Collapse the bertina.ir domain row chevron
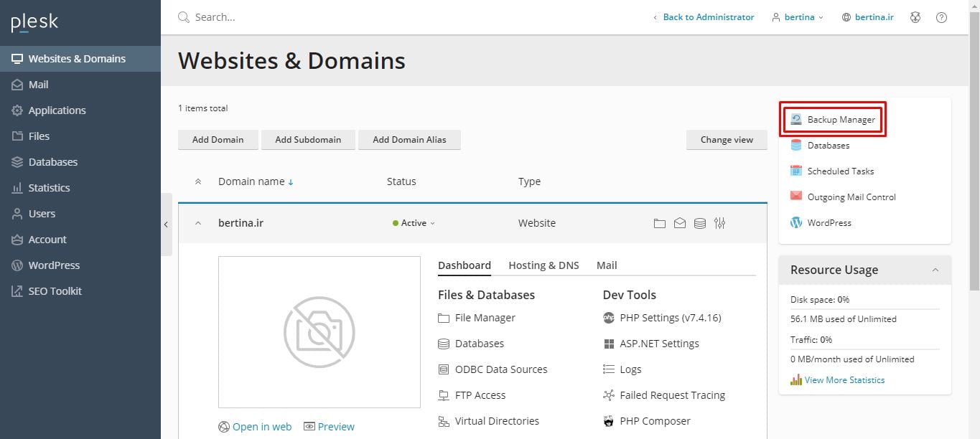980x439 pixels. click(x=198, y=223)
